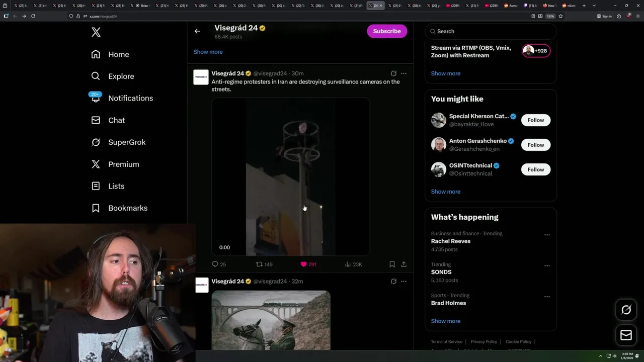Open Brad Holmes trending topic

pyautogui.click(x=449, y=303)
